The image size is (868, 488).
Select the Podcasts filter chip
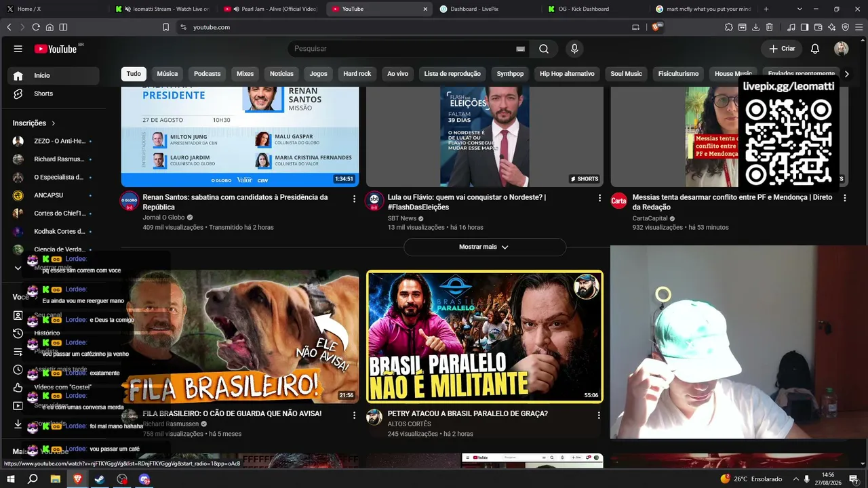(208, 74)
